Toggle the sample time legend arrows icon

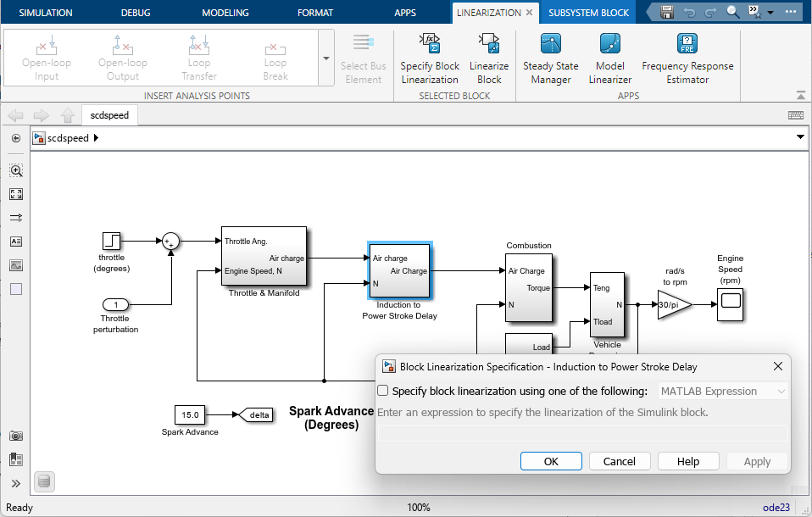16,218
